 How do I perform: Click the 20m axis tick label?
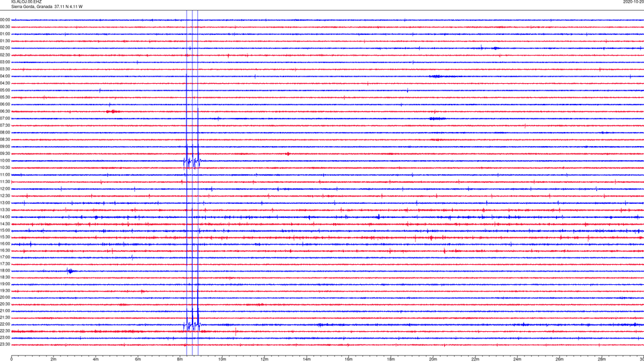pos(433,359)
